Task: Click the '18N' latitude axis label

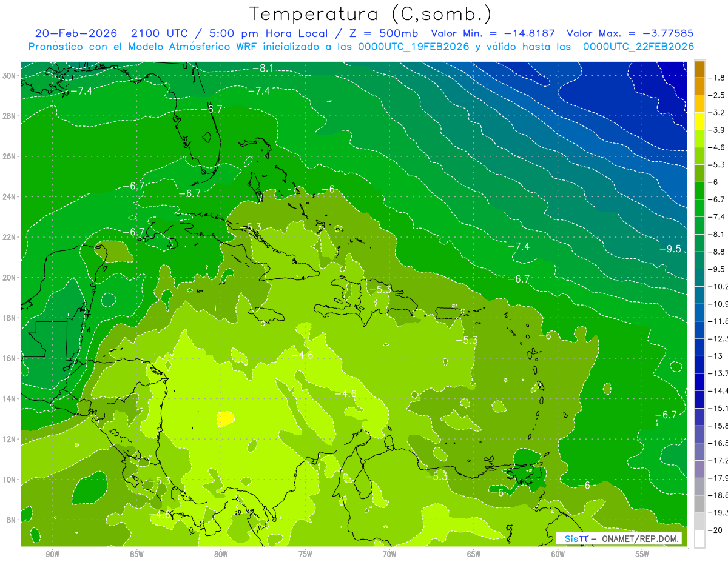Action: [x=9, y=318]
